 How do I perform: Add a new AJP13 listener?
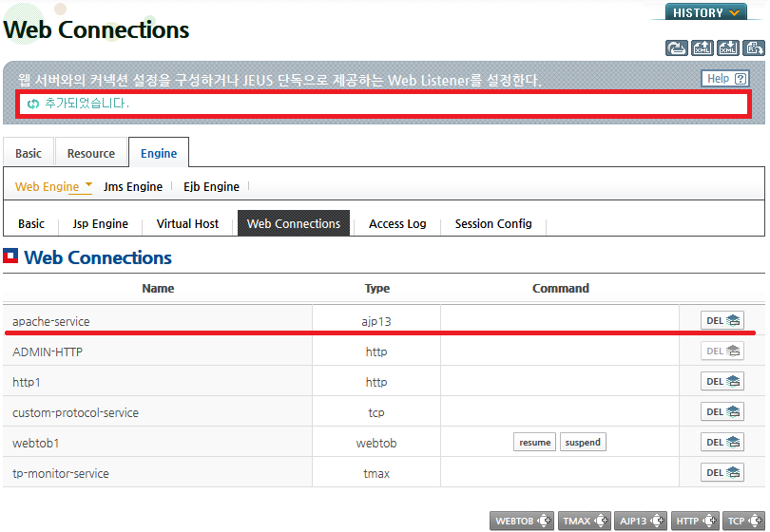click(x=640, y=521)
